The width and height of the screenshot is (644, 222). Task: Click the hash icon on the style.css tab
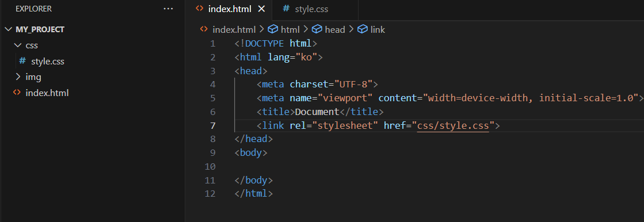(x=286, y=9)
